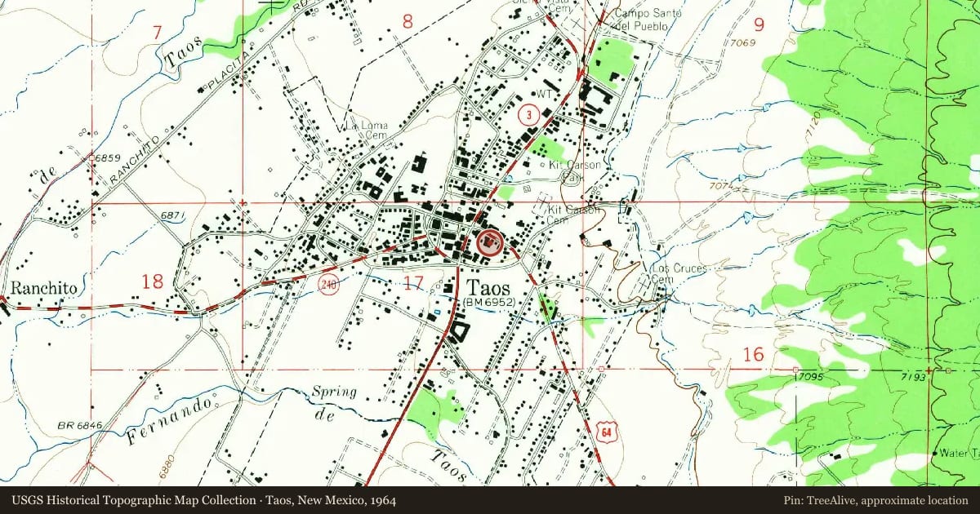The height and width of the screenshot is (514, 980).
Task: Click the red section number 8
Action: 408,22
